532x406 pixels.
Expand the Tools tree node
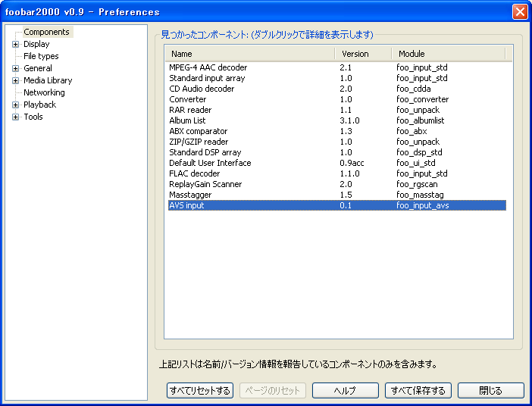(x=15, y=117)
